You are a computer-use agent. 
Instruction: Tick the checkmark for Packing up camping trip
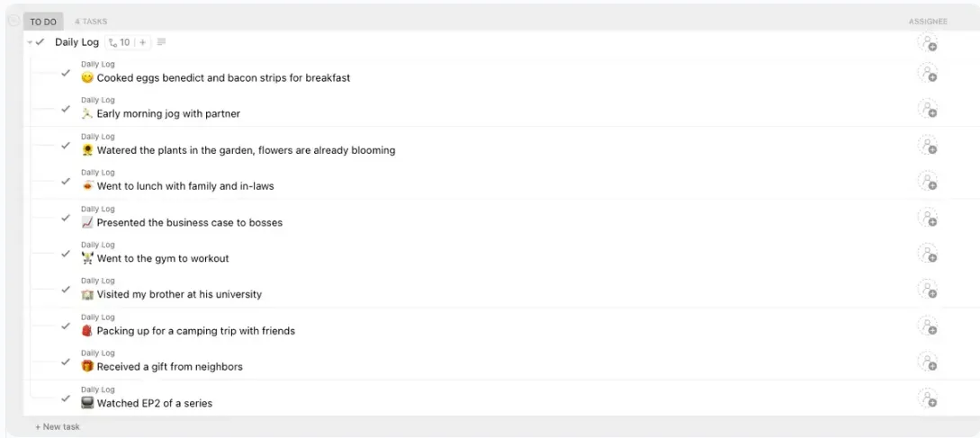[x=66, y=326]
